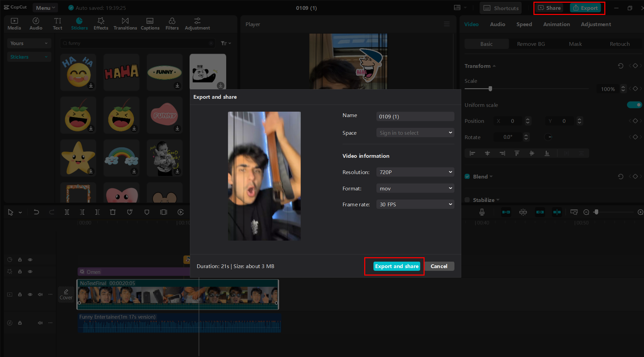Open the Captions panel
The image size is (644, 357).
[x=150, y=23]
